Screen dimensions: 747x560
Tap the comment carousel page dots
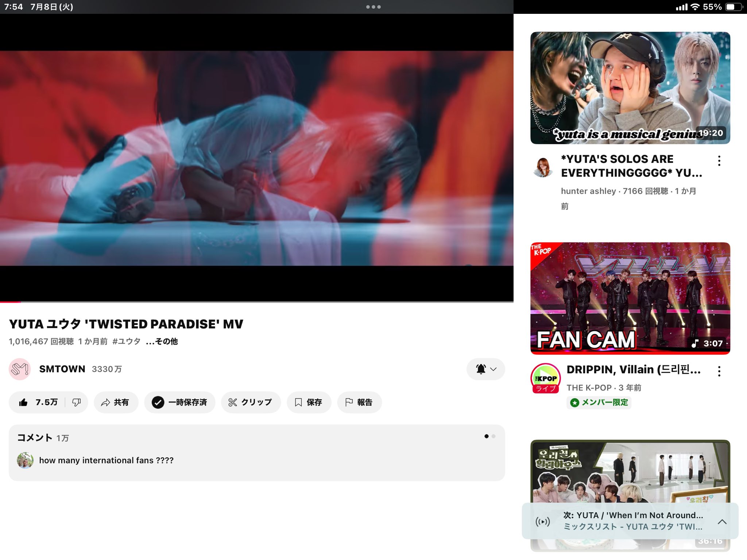(x=490, y=436)
